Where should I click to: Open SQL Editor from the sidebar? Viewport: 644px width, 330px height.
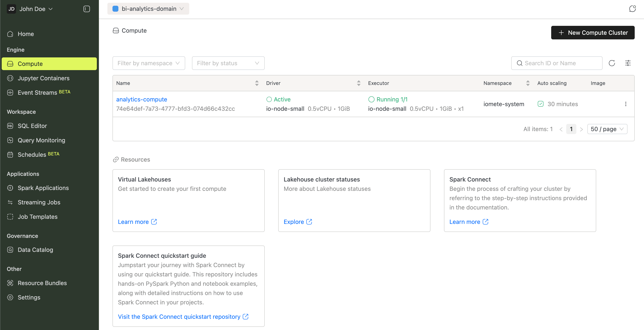tap(32, 126)
